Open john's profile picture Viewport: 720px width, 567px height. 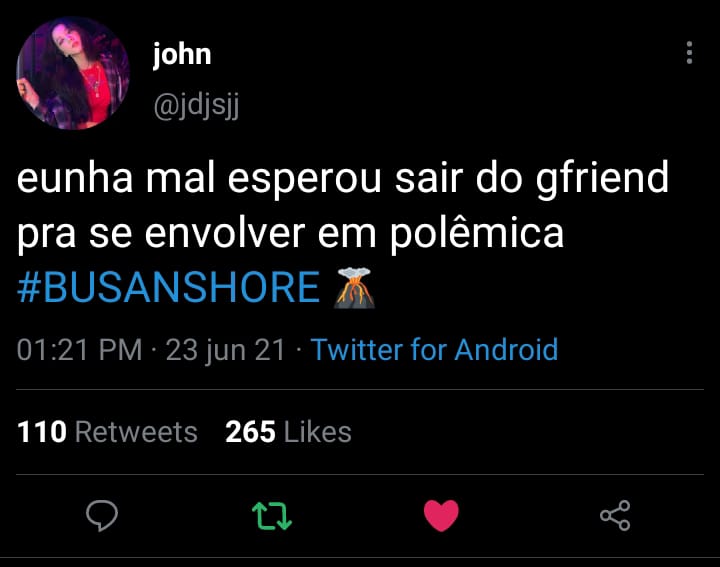(x=73, y=73)
